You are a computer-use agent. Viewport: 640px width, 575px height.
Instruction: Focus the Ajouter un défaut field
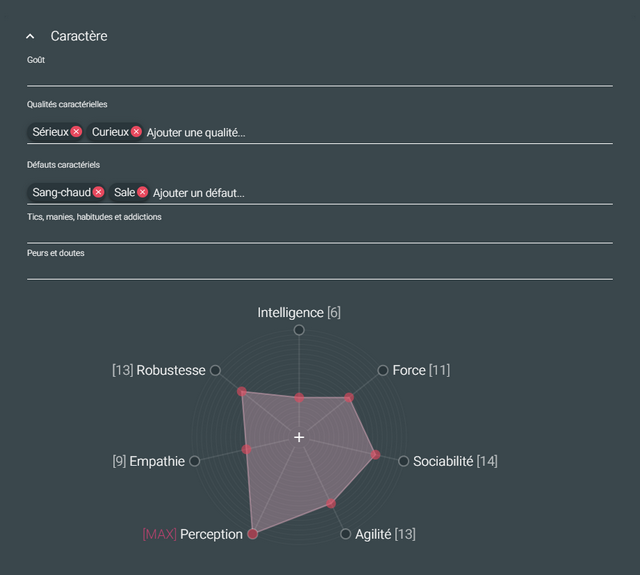click(x=382, y=193)
